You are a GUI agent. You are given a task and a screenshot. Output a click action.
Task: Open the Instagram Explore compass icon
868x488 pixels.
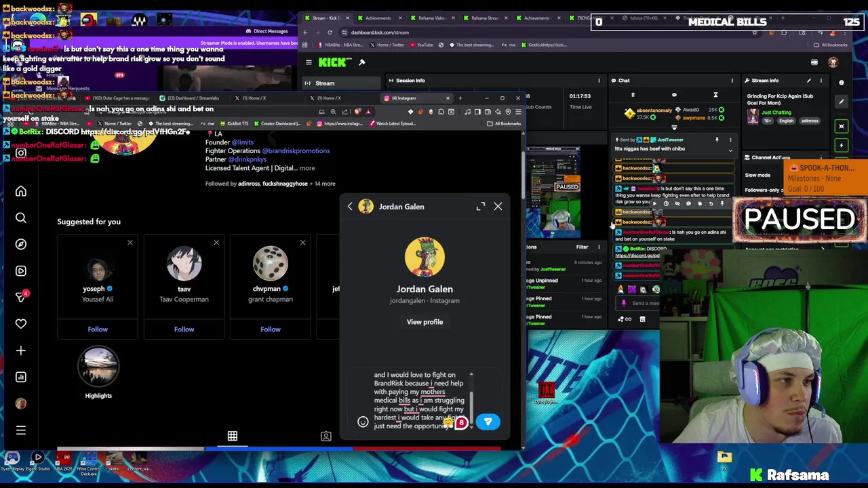coord(21,244)
